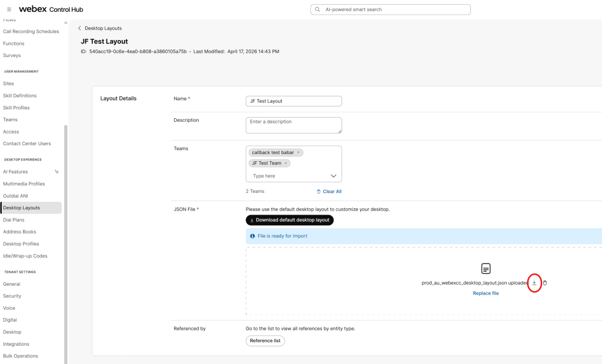602x364 pixels.
Task: Download the uploaded JSON layout file
Action: 534,283
